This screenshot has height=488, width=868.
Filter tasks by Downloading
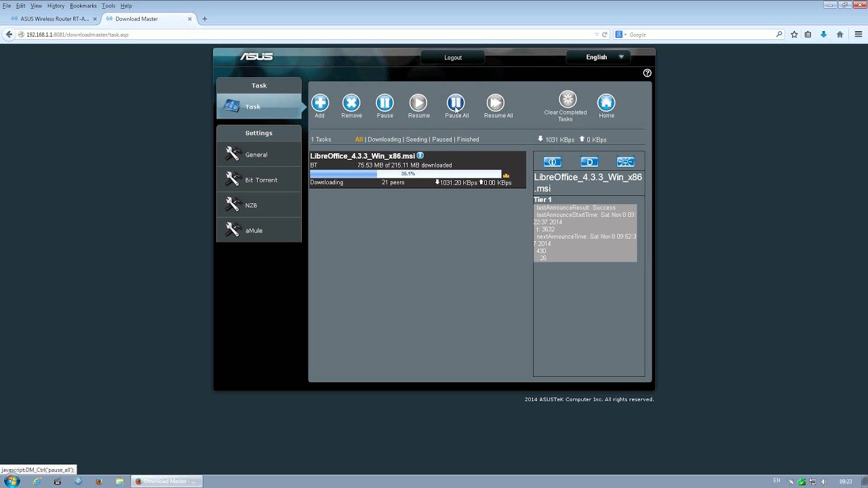coord(384,140)
